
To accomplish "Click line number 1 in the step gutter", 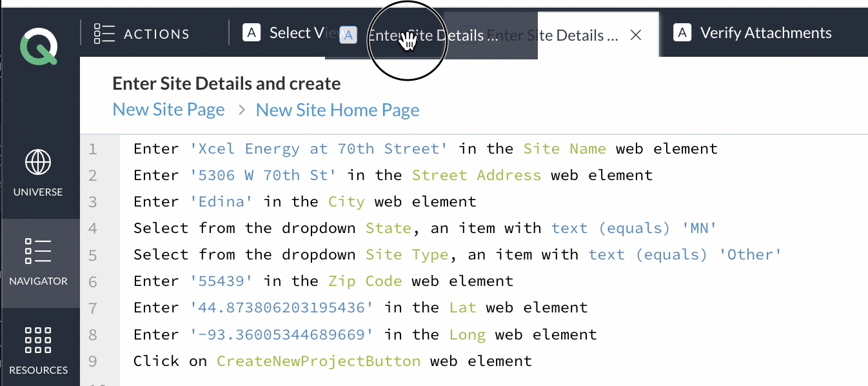I will 92,148.
